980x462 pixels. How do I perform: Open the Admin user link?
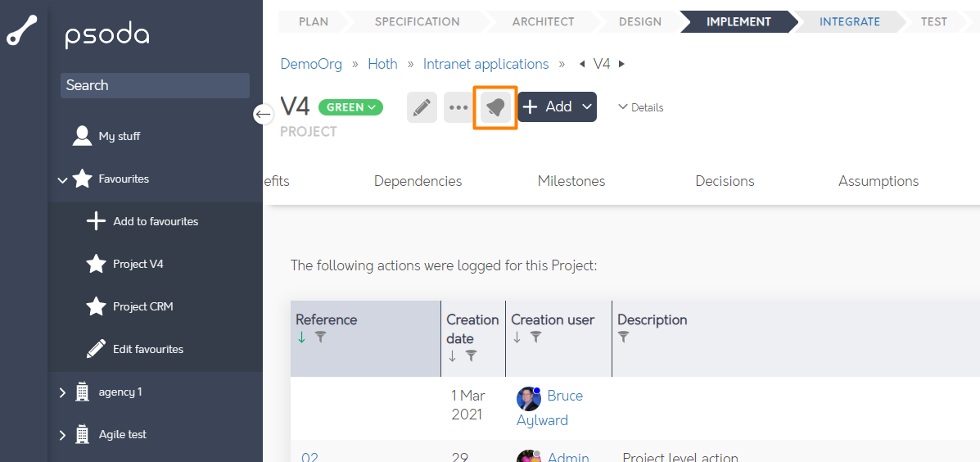(568, 458)
